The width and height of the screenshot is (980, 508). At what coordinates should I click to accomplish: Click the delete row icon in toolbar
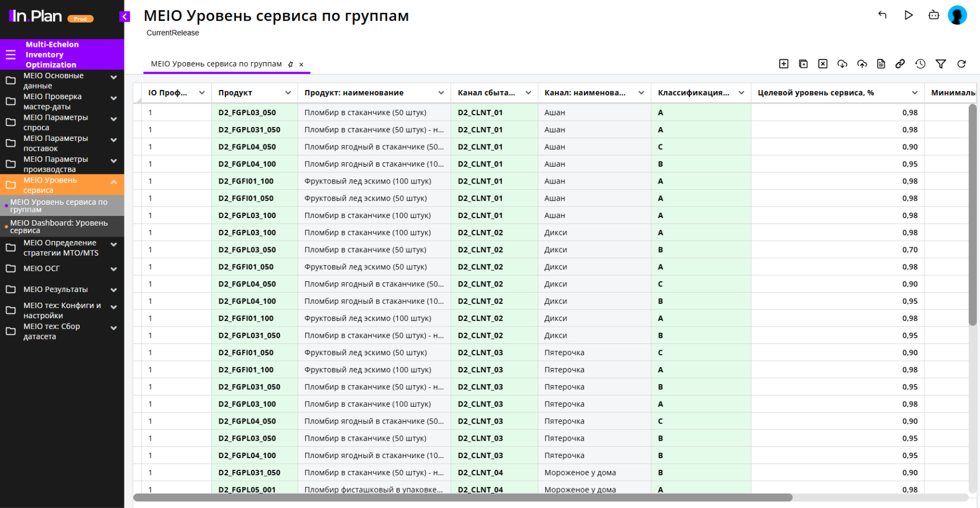[x=823, y=64]
